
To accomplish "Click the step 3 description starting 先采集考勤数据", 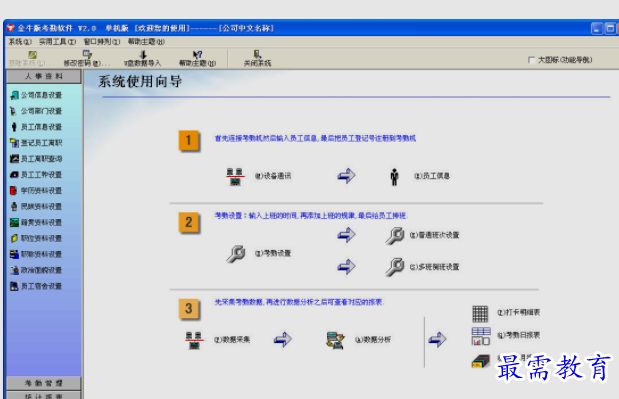I will click(299, 302).
